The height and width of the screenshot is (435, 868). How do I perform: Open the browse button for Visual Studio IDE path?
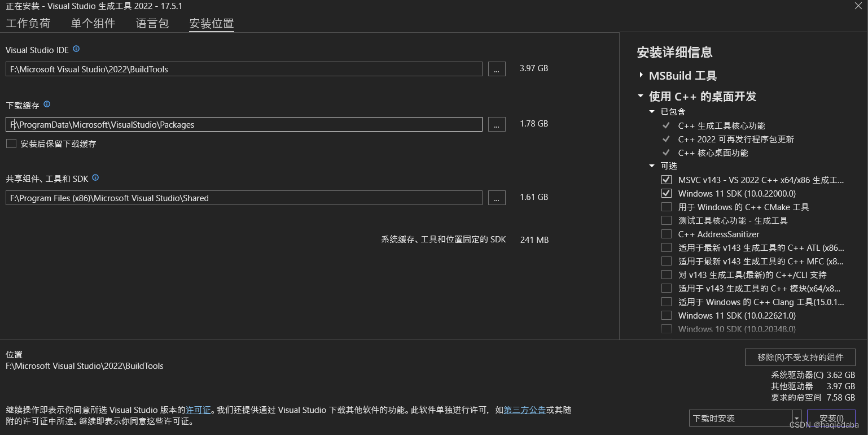pos(497,68)
